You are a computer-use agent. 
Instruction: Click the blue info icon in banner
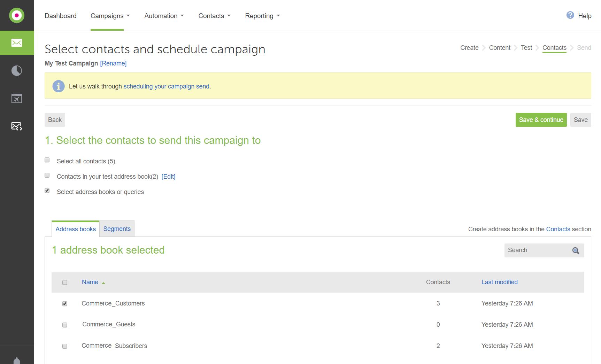[59, 86]
